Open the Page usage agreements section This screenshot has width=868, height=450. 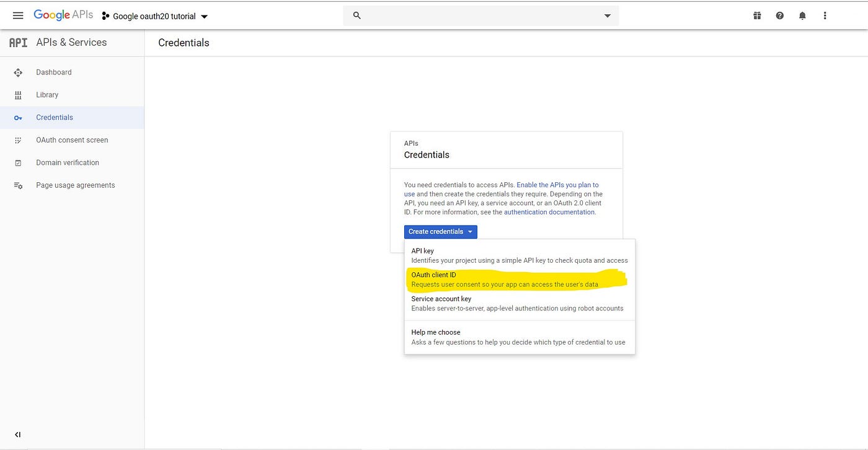click(75, 185)
